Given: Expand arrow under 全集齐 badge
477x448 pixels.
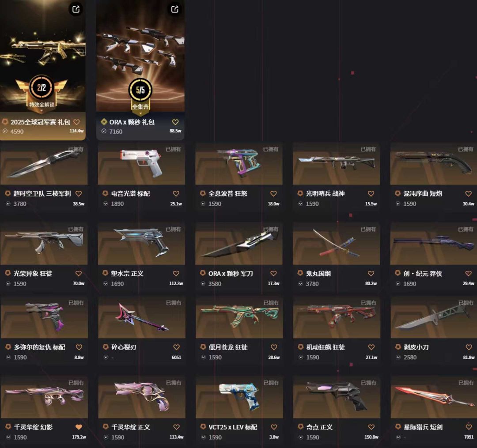Looking at the screenshot, I should 140,114.
